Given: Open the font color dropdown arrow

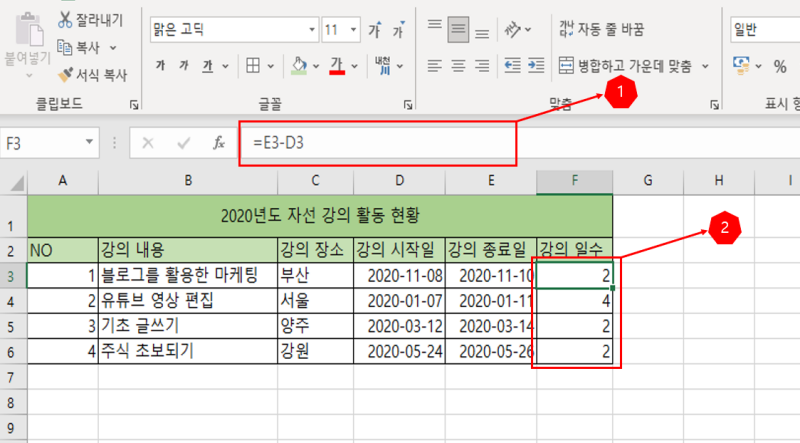Looking at the screenshot, I should coord(355,66).
